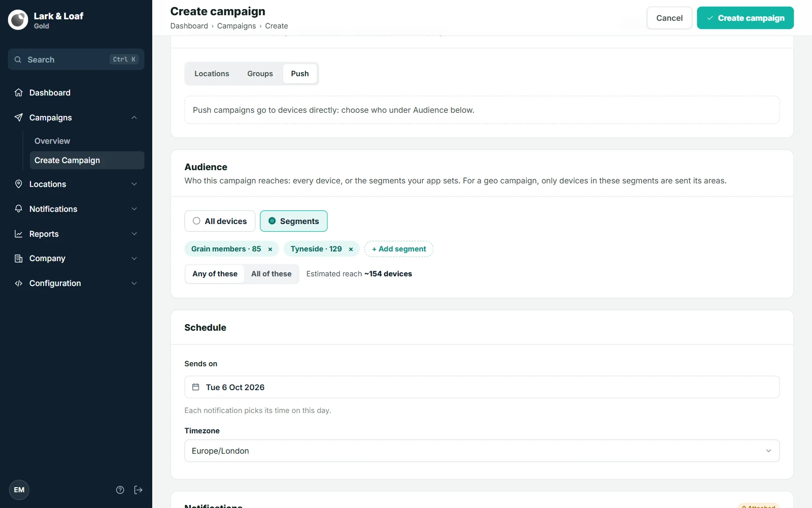Click the calendar icon in Sends on
Image resolution: width=812 pixels, height=508 pixels.
(x=196, y=387)
